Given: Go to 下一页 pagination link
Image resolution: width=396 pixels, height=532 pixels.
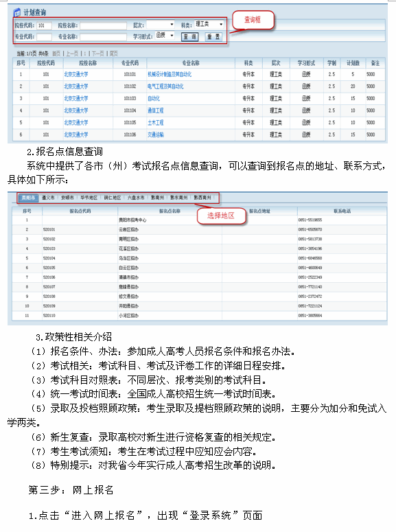Looking at the screenshot, I should pyautogui.click(x=97, y=54).
